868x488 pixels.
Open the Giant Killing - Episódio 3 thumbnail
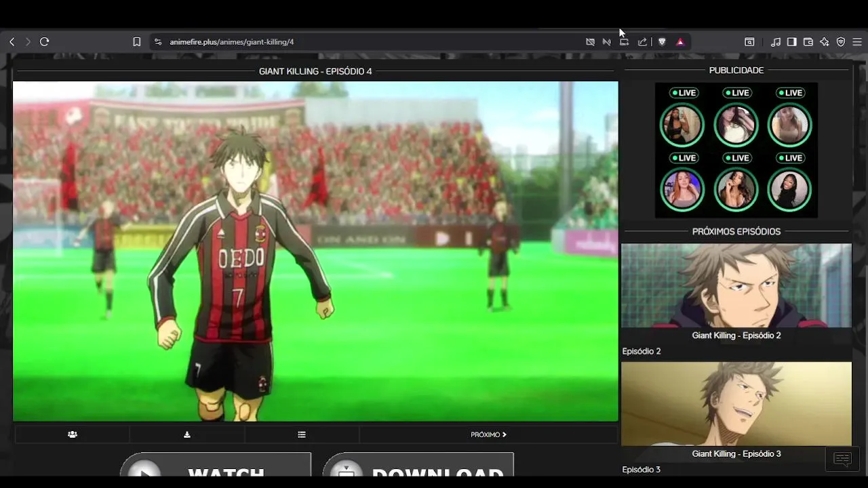[x=736, y=403]
